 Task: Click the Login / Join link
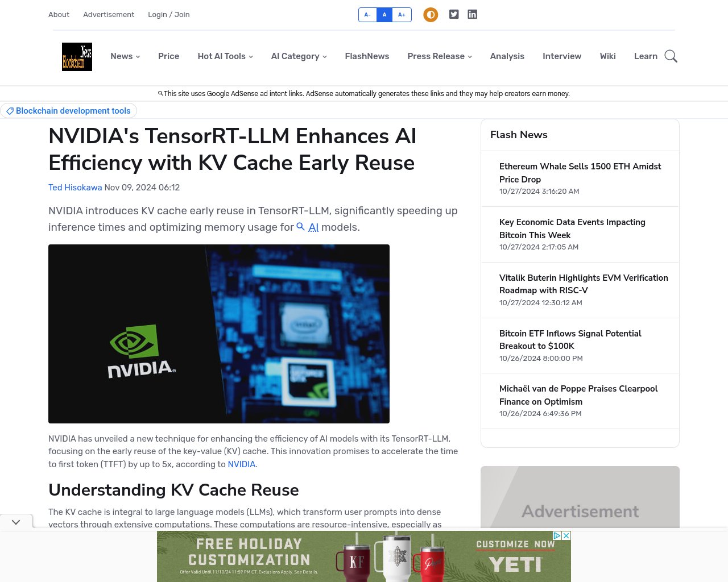pyautogui.click(x=168, y=14)
